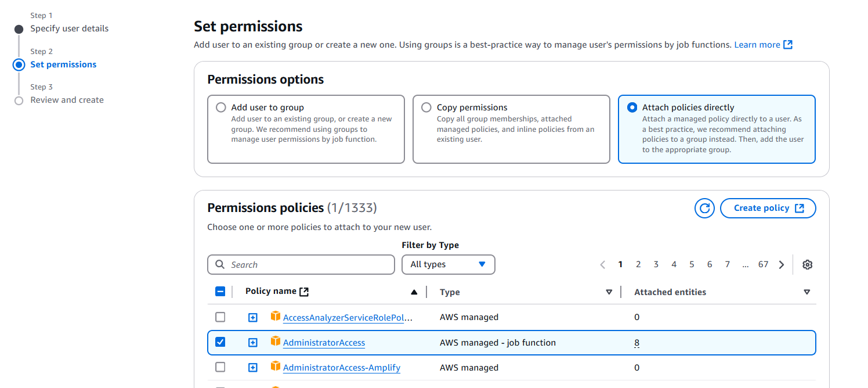868x388 pixels.
Task: Click the external link icon next to Policy name
Action: point(304,292)
